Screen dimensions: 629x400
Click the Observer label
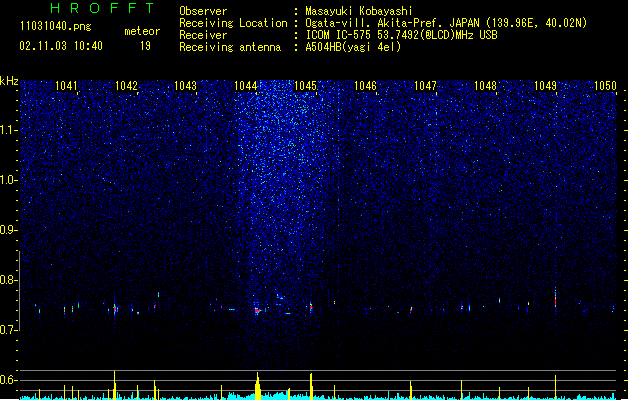pyautogui.click(x=203, y=11)
